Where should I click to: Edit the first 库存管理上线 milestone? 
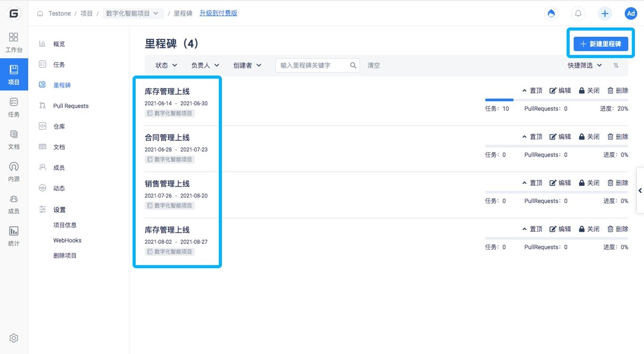click(560, 91)
